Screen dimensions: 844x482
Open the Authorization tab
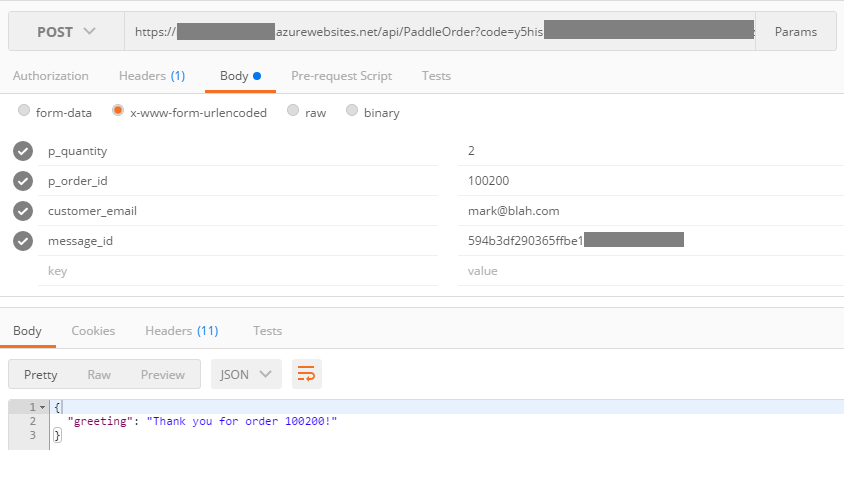50,76
